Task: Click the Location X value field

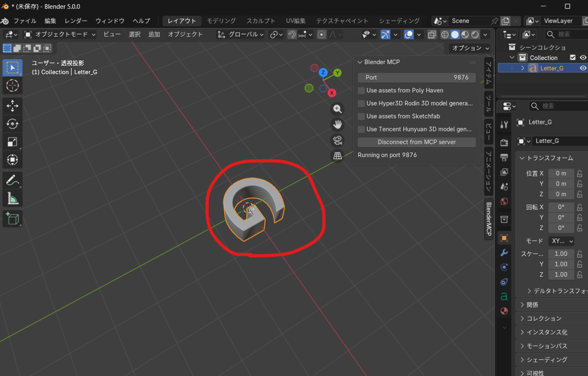Action: point(561,174)
